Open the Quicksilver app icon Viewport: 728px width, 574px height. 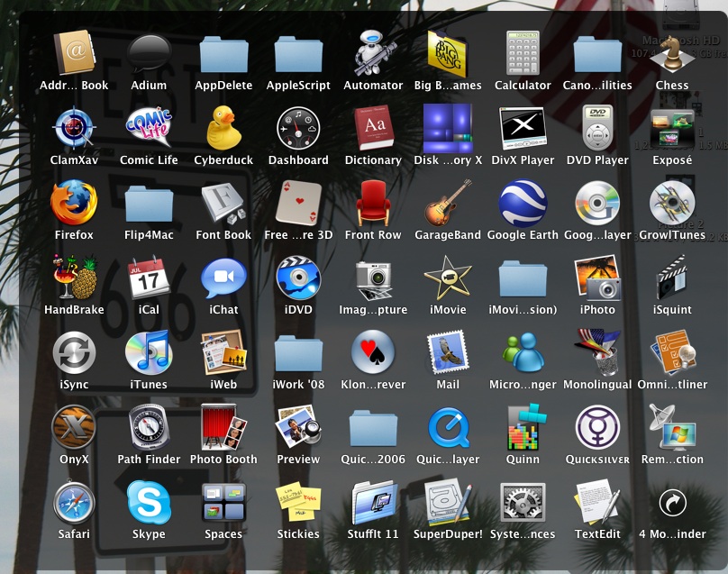click(597, 427)
